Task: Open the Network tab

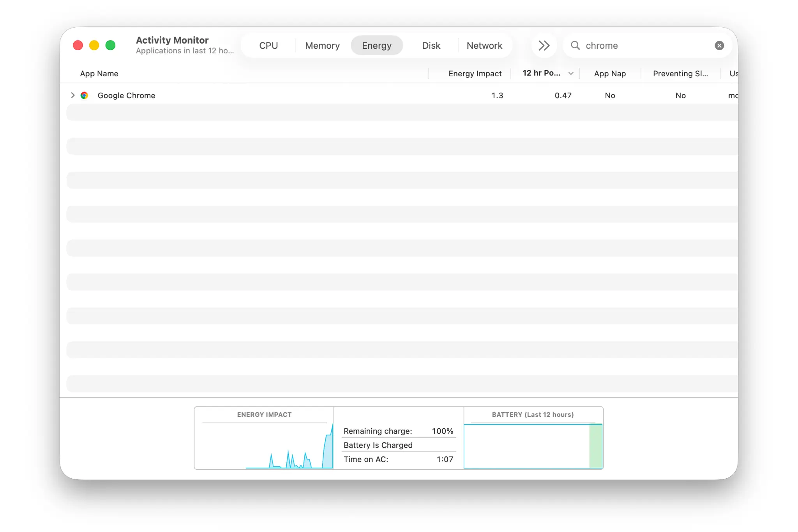Action: click(484, 46)
